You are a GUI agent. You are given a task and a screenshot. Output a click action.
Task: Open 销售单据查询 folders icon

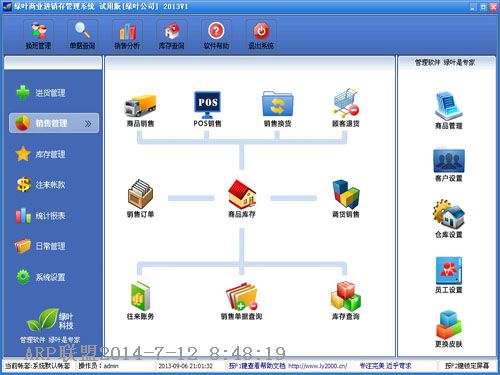click(242, 301)
